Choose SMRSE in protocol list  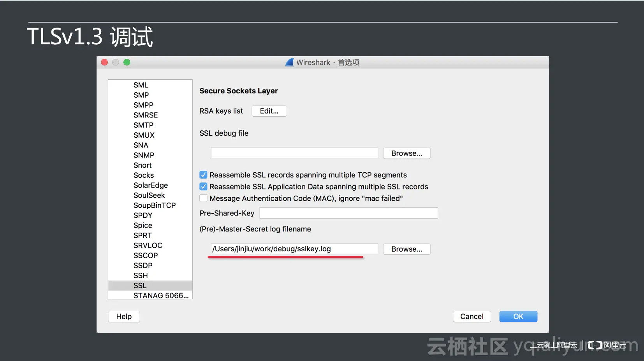pos(150,115)
